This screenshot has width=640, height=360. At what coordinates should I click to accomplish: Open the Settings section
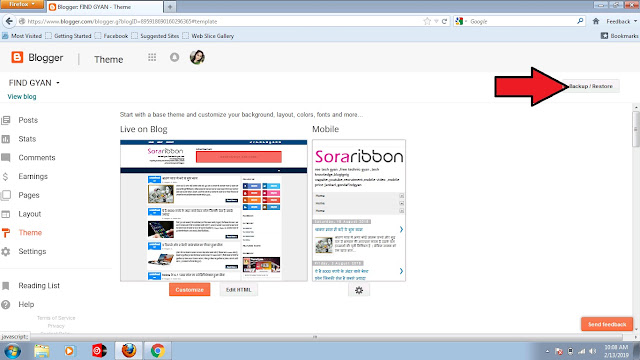coord(32,252)
